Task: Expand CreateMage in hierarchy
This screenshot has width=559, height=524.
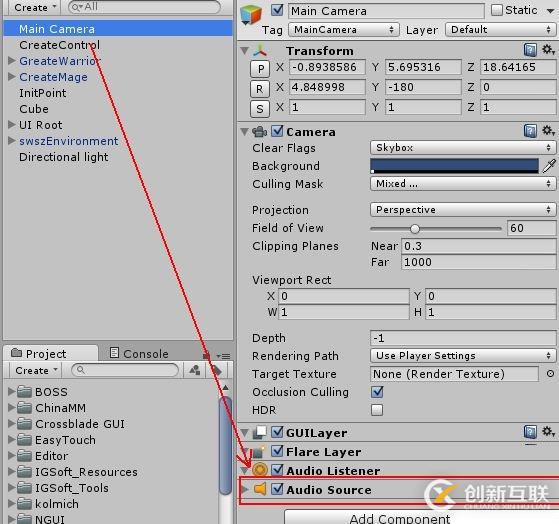Action: point(12,77)
